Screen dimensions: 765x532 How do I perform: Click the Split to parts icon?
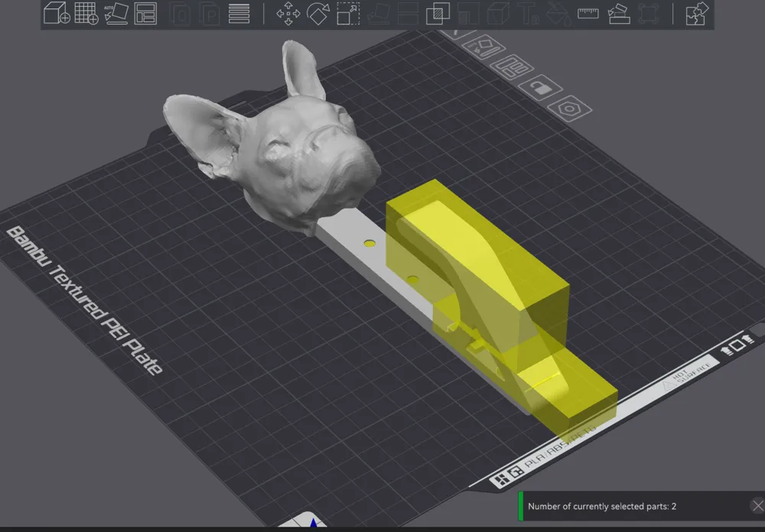(210, 14)
